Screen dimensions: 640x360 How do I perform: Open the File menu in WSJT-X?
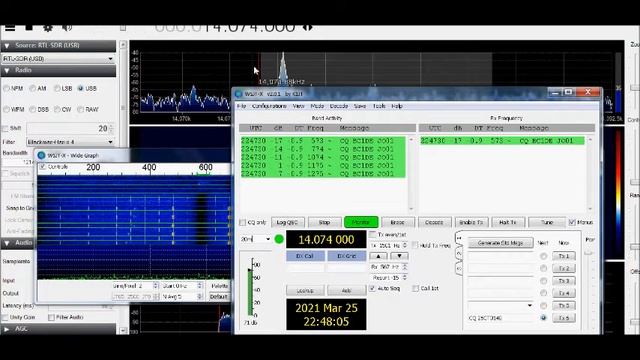pos(242,106)
